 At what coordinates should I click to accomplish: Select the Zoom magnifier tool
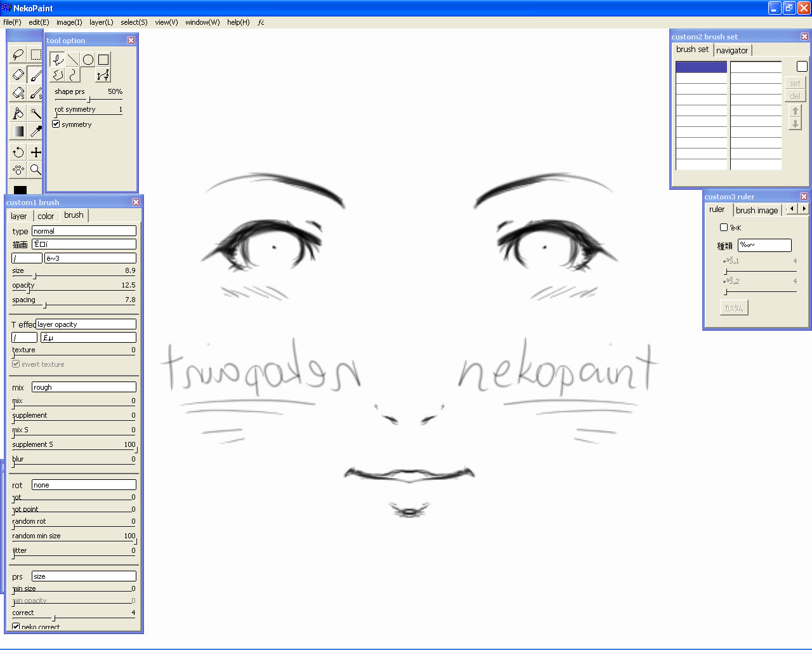click(x=36, y=169)
